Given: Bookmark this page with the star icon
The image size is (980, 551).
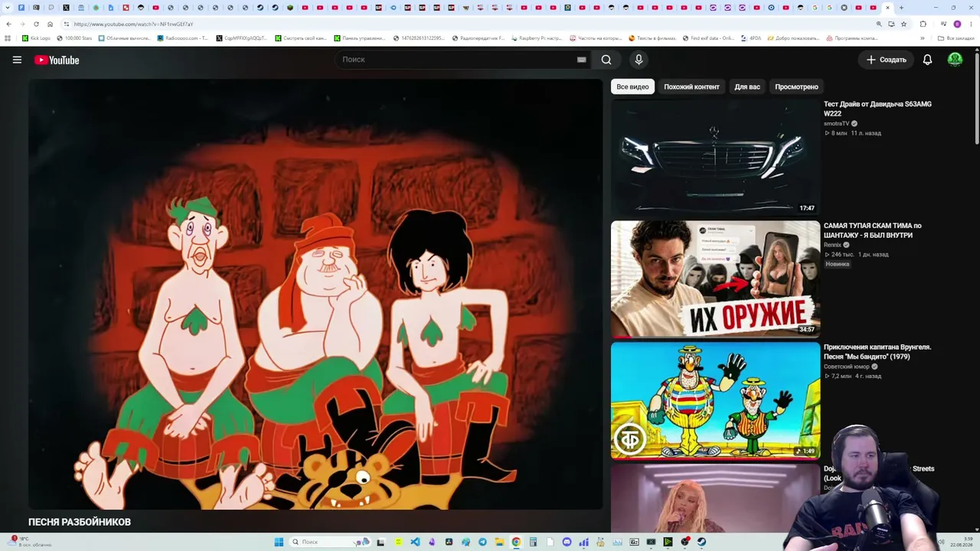Looking at the screenshot, I should coord(904,24).
